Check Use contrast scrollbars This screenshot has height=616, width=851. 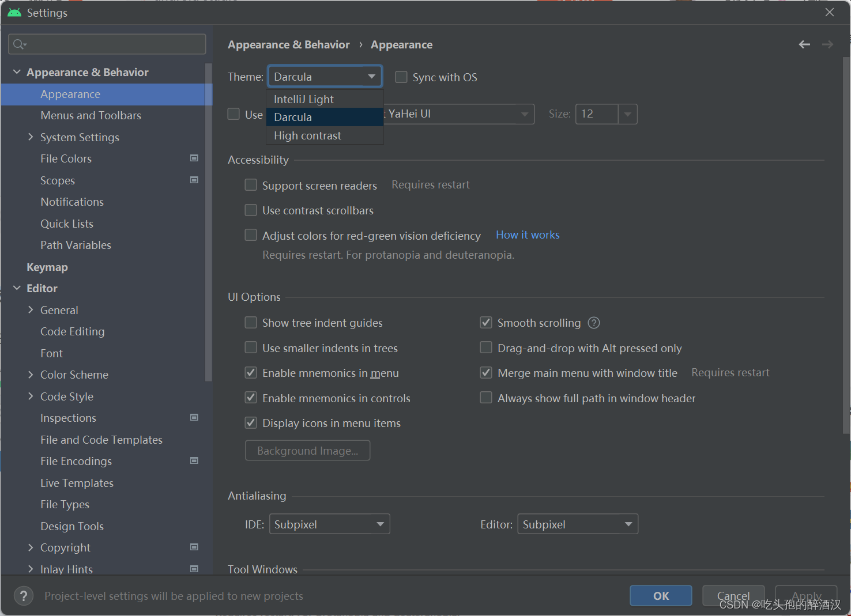coord(251,210)
